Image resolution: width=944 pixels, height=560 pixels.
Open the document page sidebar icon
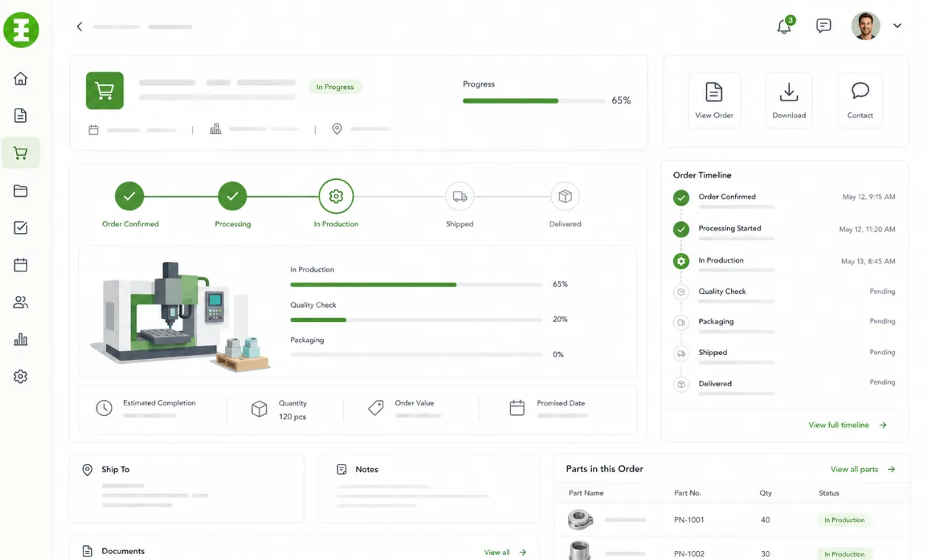pyautogui.click(x=21, y=115)
